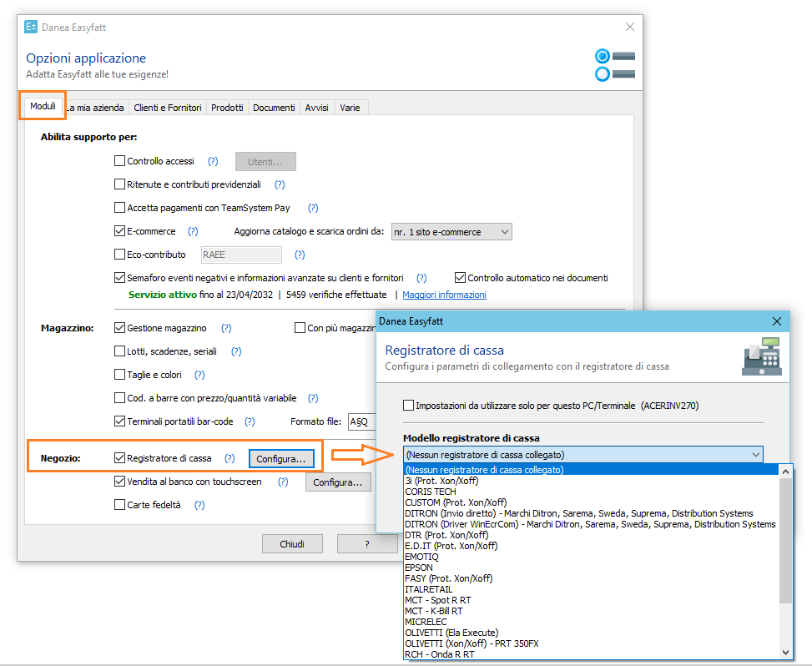Screen dimensions: 812x666
Task: Click the cash register icon in dialog
Action: point(761,356)
